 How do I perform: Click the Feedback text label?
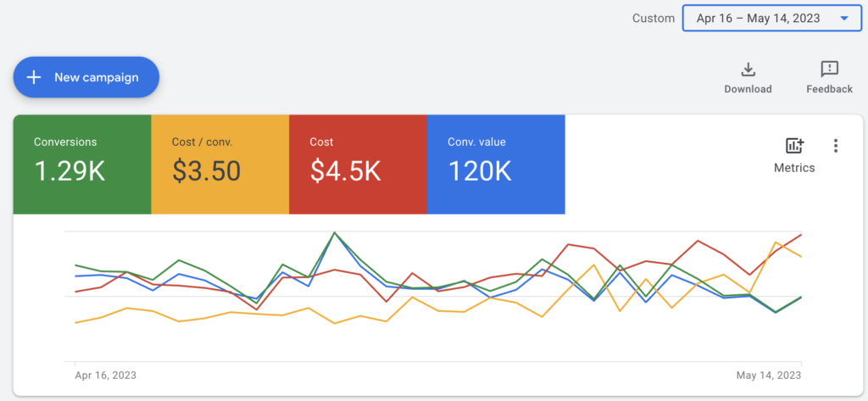click(x=829, y=89)
